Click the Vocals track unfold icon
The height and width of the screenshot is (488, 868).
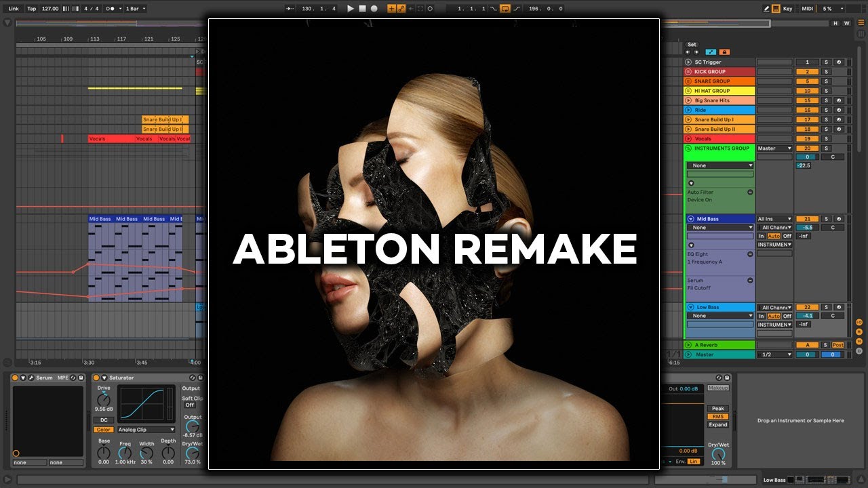(x=688, y=138)
